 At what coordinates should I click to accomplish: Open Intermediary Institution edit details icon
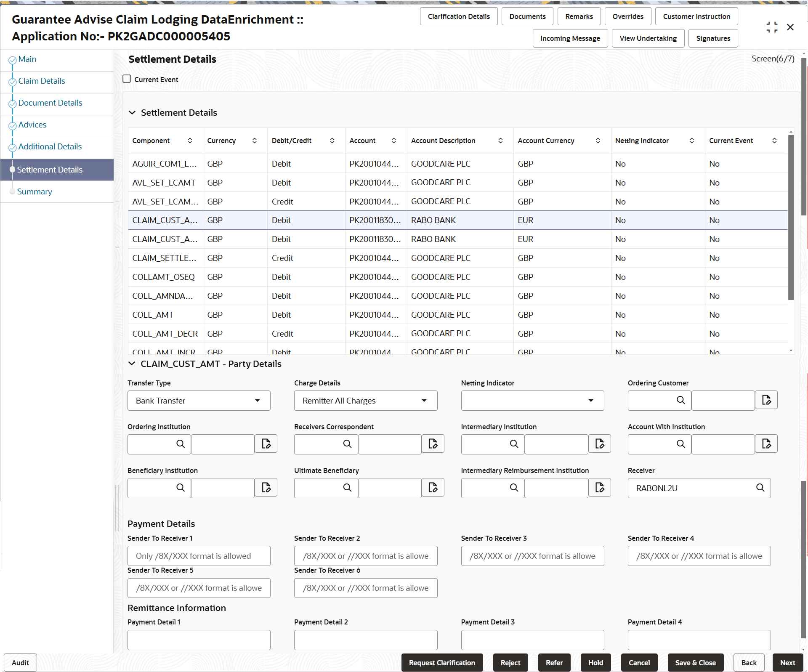600,444
